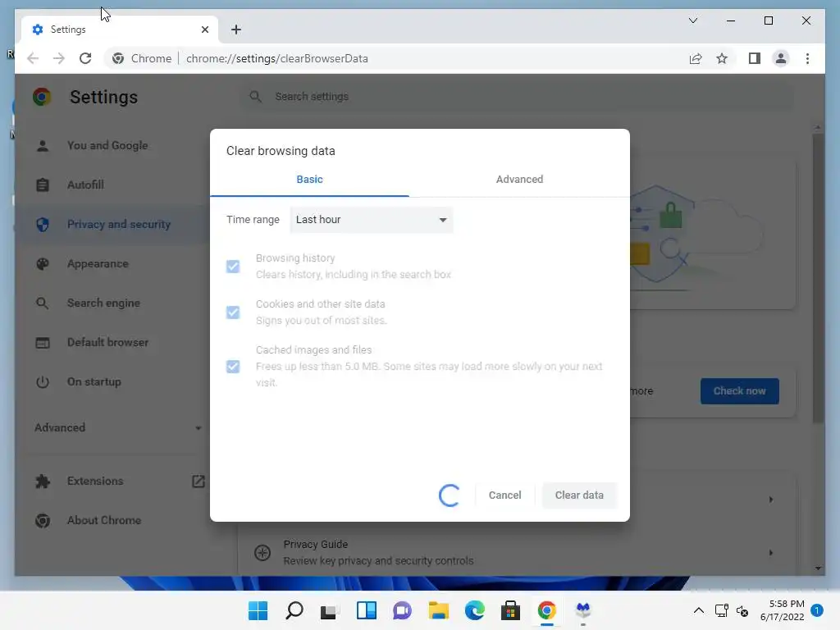Open Extensions from the sidebar
The height and width of the screenshot is (630, 840).
95,481
